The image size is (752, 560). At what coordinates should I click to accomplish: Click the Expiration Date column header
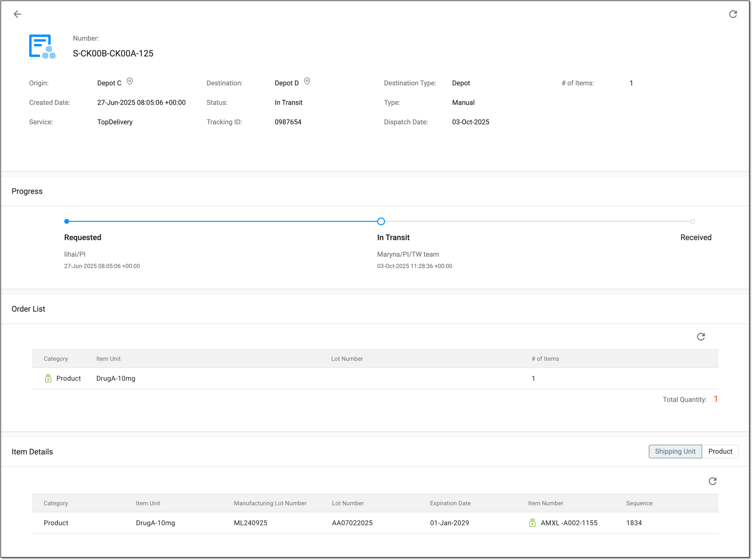point(450,503)
